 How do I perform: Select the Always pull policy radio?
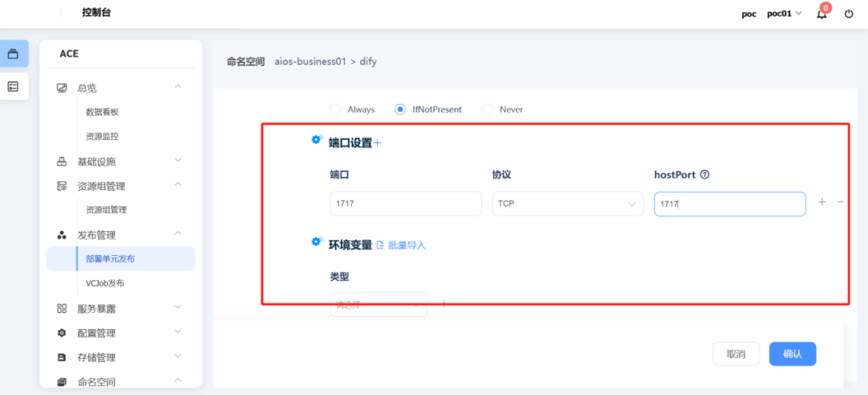[x=335, y=109]
